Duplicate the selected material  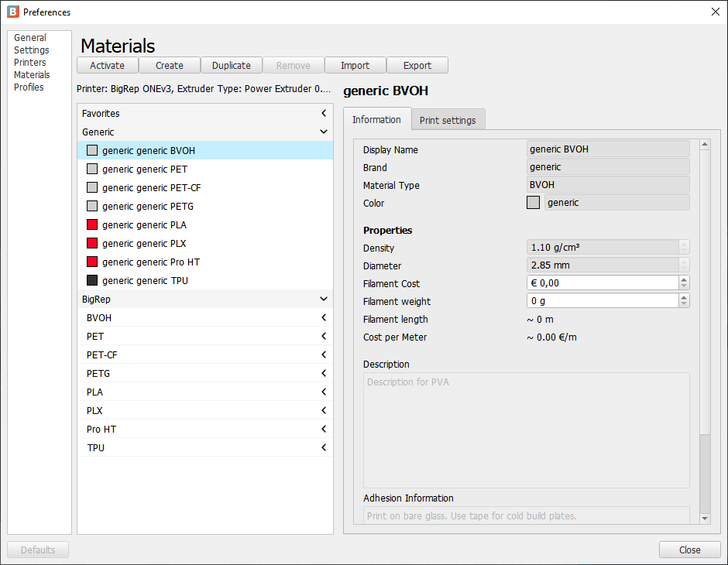click(232, 66)
